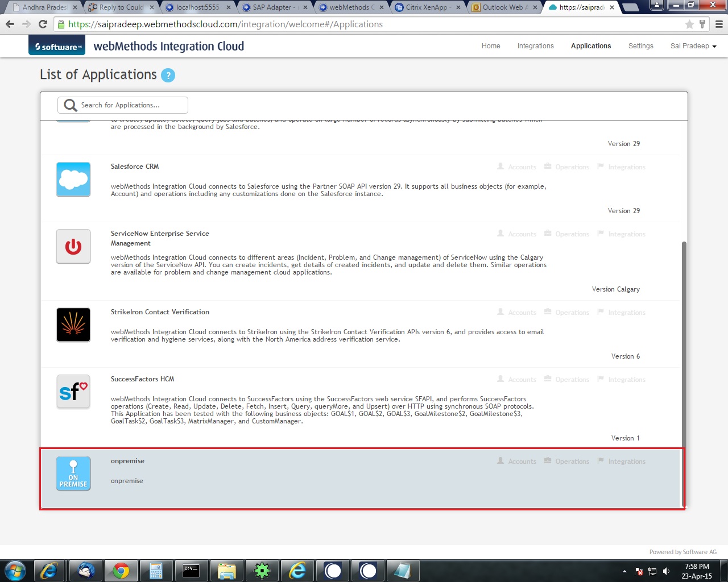Open the calculator from the taskbar
The width and height of the screenshot is (728, 582).
click(x=156, y=571)
